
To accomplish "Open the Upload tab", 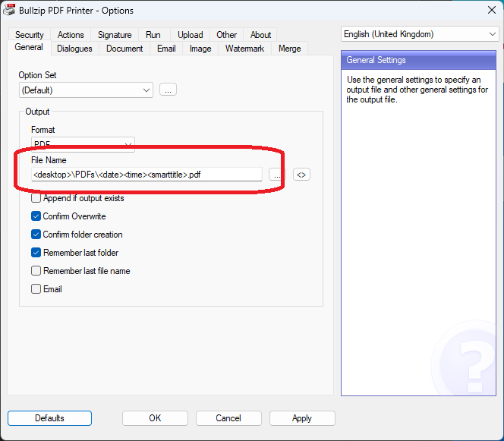I will click(191, 35).
